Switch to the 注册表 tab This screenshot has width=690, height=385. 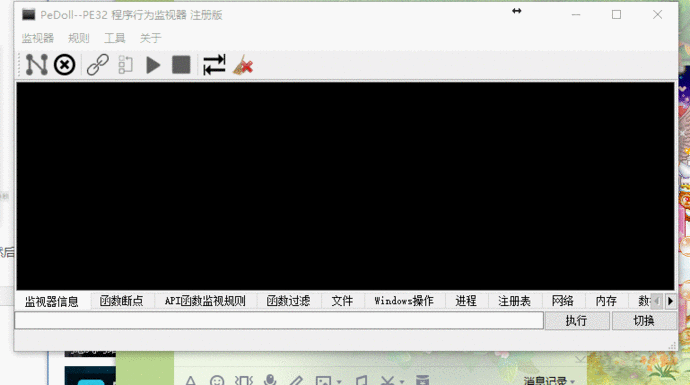click(x=514, y=301)
